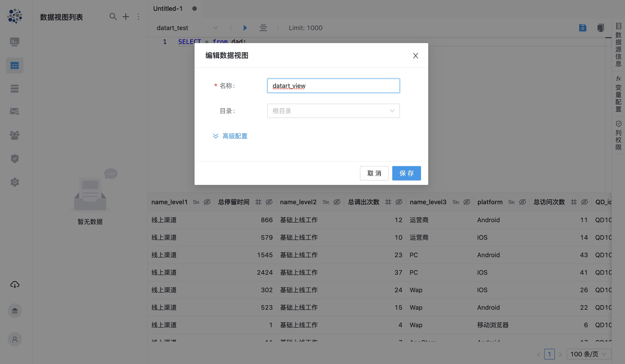The width and height of the screenshot is (625, 364).
Task: Change 总调出次数 column number type
Action: [x=388, y=202]
